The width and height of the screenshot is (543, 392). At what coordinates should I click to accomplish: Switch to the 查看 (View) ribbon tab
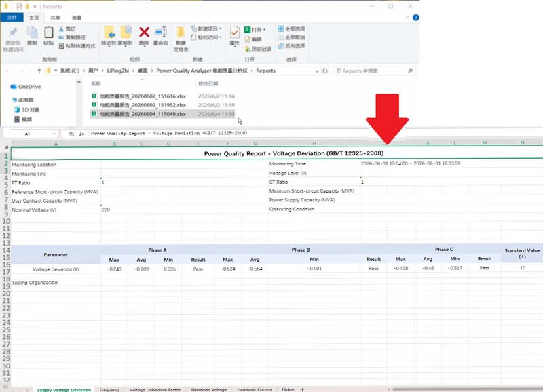(77, 18)
